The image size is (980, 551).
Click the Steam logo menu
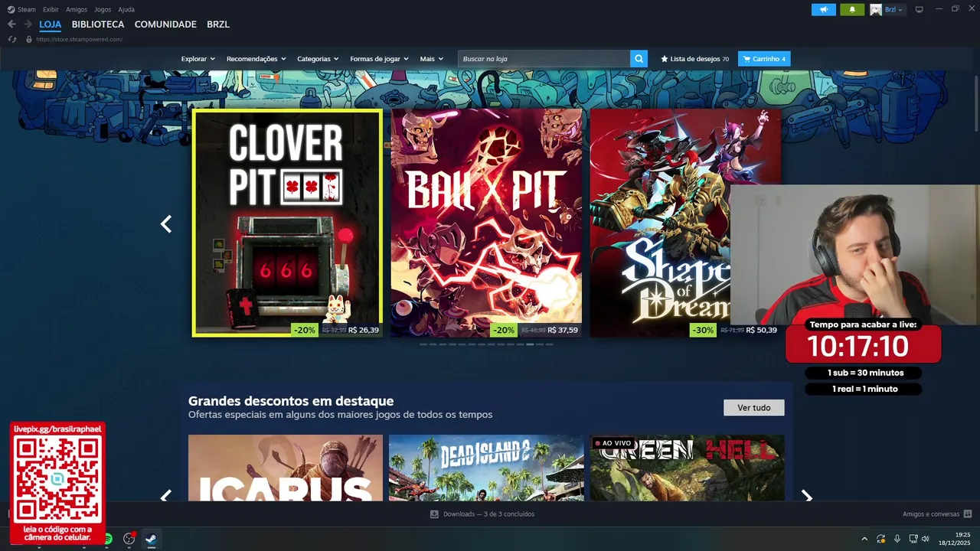click(x=21, y=9)
